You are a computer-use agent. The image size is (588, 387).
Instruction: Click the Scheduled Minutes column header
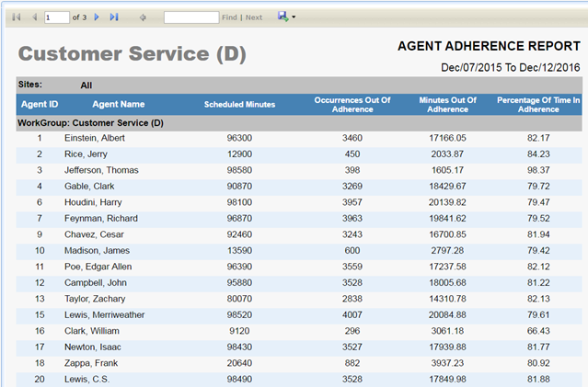(239, 104)
